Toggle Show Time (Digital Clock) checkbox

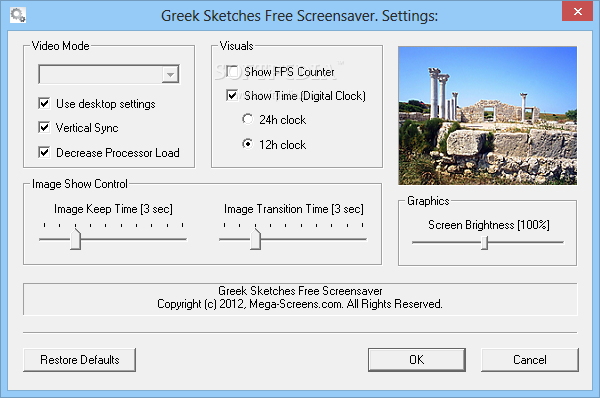[x=232, y=95]
